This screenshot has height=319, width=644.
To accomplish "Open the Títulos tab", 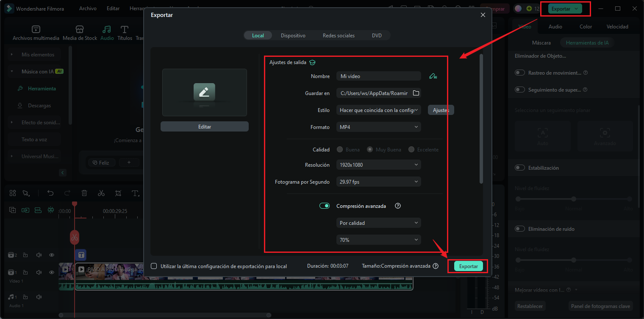I will click(x=125, y=33).
